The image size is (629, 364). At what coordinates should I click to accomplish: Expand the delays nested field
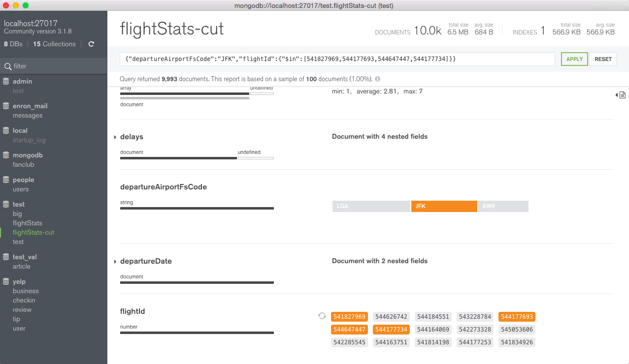click(115, 137)
